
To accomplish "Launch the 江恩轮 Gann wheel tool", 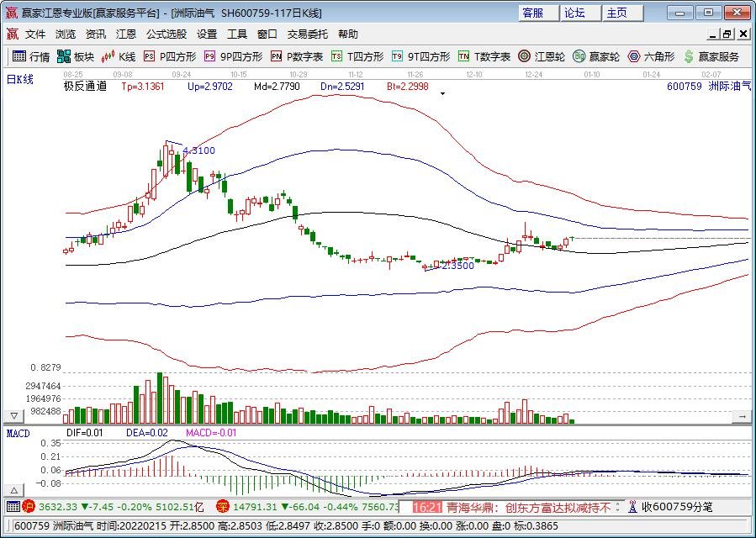I will click(541, 56).
